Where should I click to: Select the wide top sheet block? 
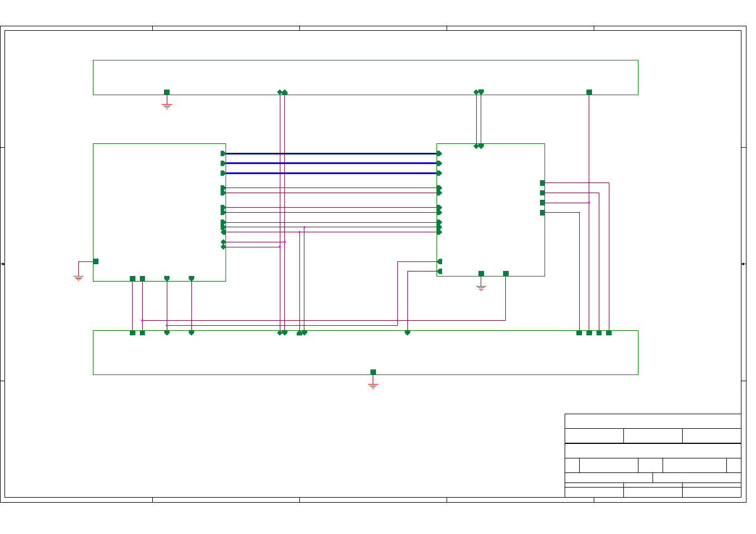(x=365, y=77)
